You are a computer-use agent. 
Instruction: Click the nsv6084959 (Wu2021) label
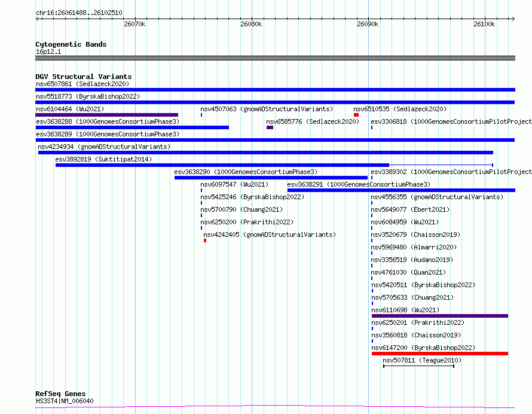pos(405,222)
